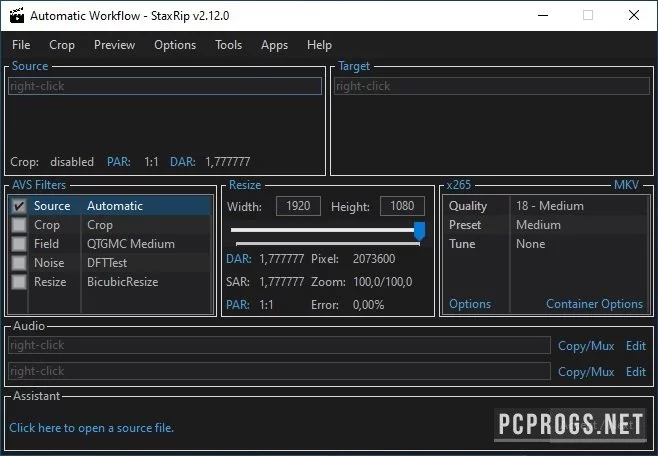Screen dimensions: 658x456
Task: Open the Preview menu
Action: (115, 45)
